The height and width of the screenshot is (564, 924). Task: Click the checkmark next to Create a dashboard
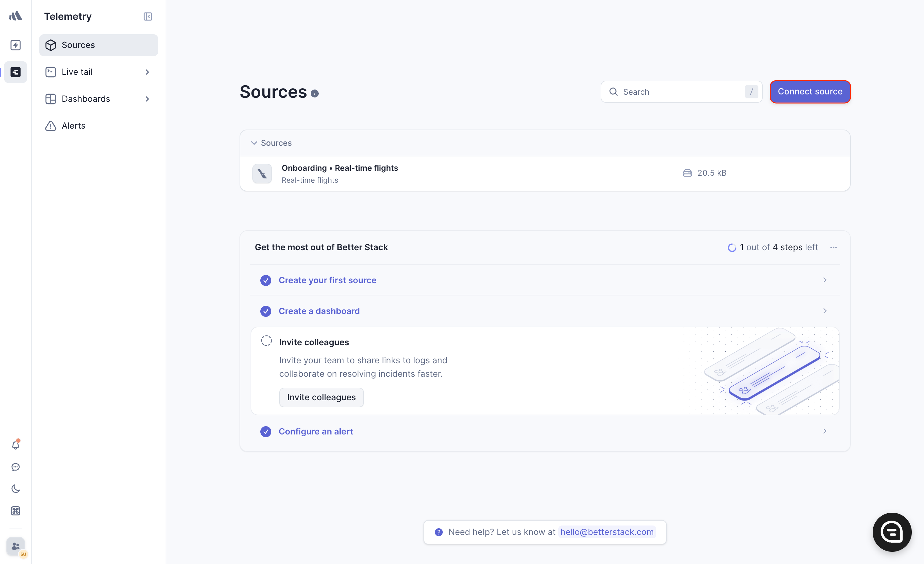[266, 311]
